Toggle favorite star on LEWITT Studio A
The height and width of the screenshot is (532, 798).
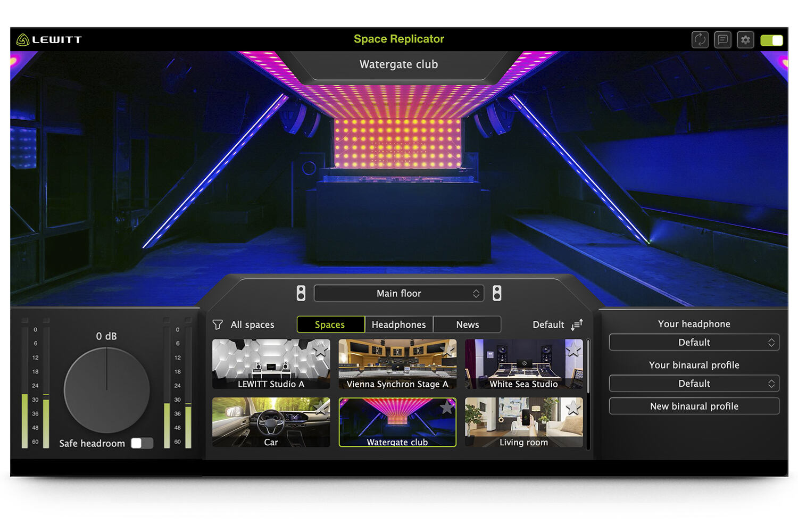[320, 350]
